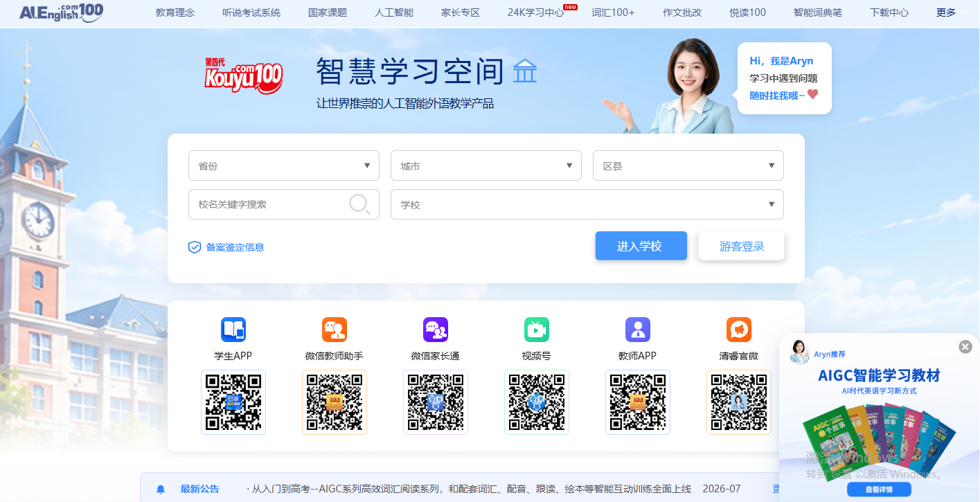Click the 查看详情 button in the popup
980x502 pixels.
pyautogui.click(x=879, y=490)
